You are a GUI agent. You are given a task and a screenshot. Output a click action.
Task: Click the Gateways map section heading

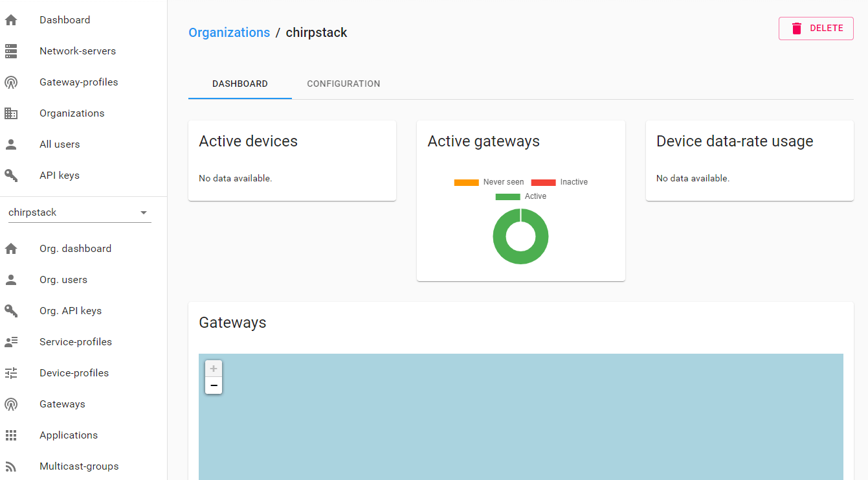[232, 323]
